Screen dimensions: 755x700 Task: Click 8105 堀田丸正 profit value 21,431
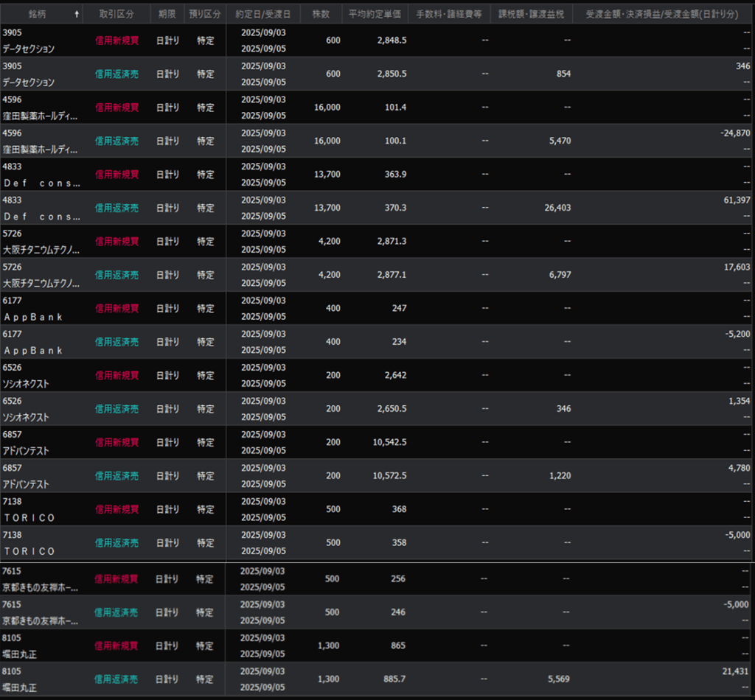(737, 671)
